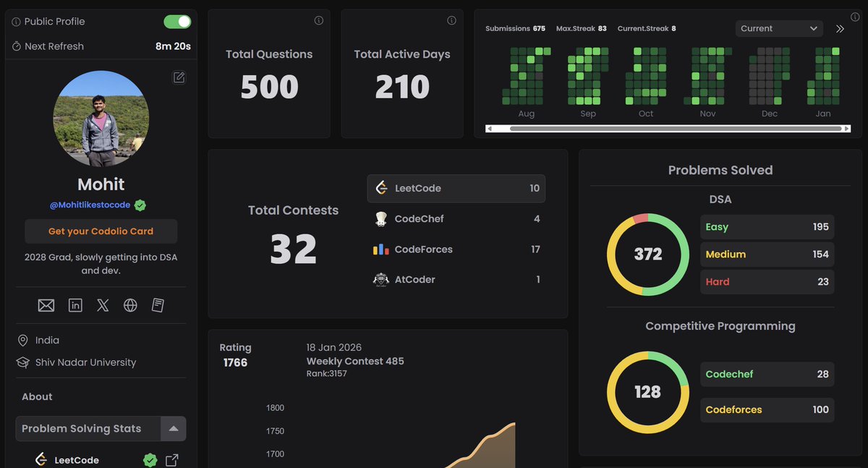Click the Rank:3157 text
Viewport: 868px width, 468px height.
point(327,373)
